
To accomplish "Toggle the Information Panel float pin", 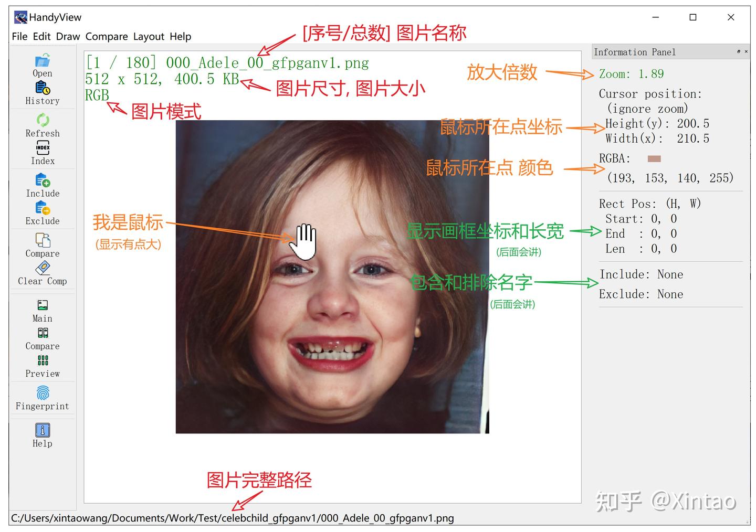I will [739, 51].
